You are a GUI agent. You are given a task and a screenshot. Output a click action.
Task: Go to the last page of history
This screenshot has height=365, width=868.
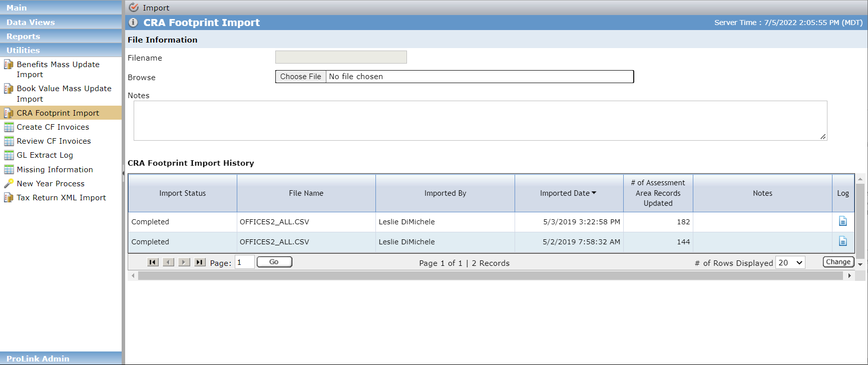tap(200, 262)
